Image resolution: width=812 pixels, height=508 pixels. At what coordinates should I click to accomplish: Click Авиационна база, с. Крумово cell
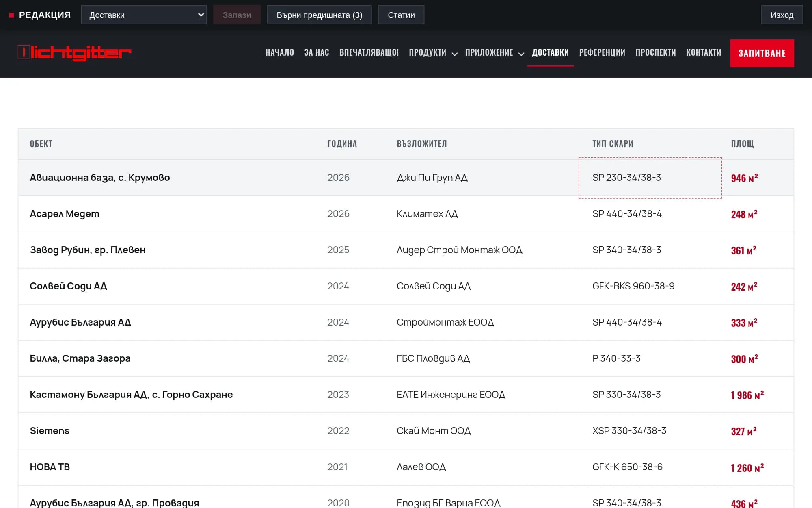coord(100,178)
